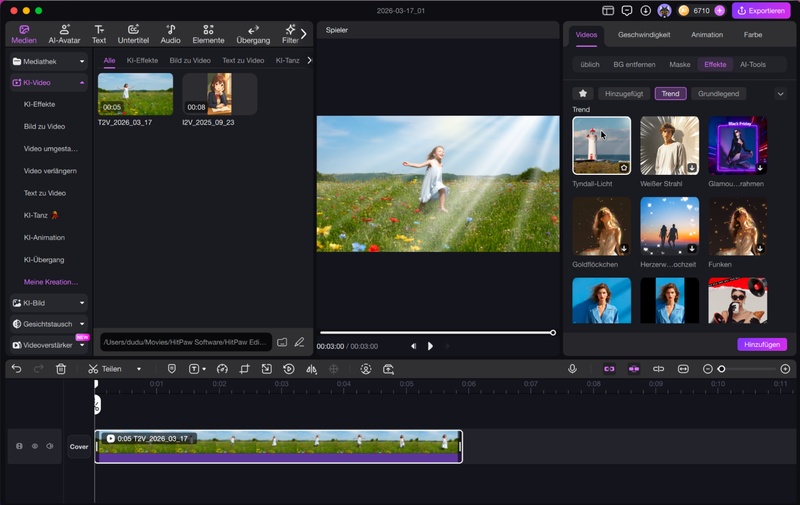Start voiceover with microphone icon
Image resolution: width=800 pixels, height=505 pixels.
click(x=572, y=369)
